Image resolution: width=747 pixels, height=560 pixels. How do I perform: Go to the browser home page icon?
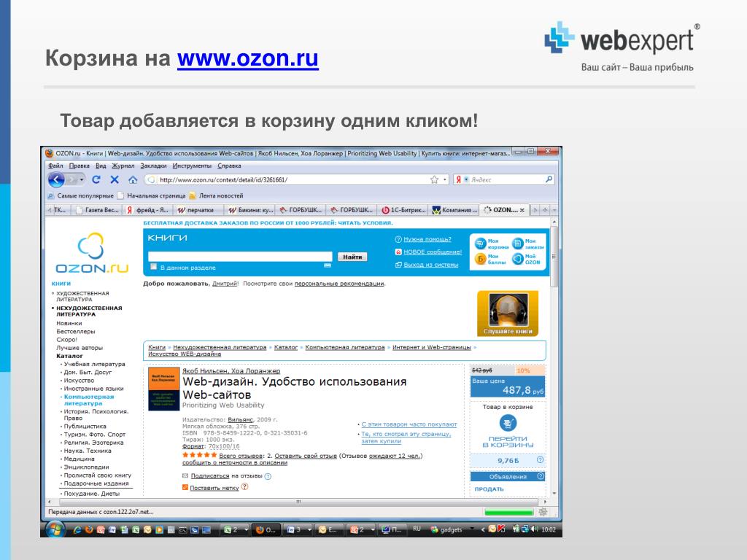(x=132, y=179)
